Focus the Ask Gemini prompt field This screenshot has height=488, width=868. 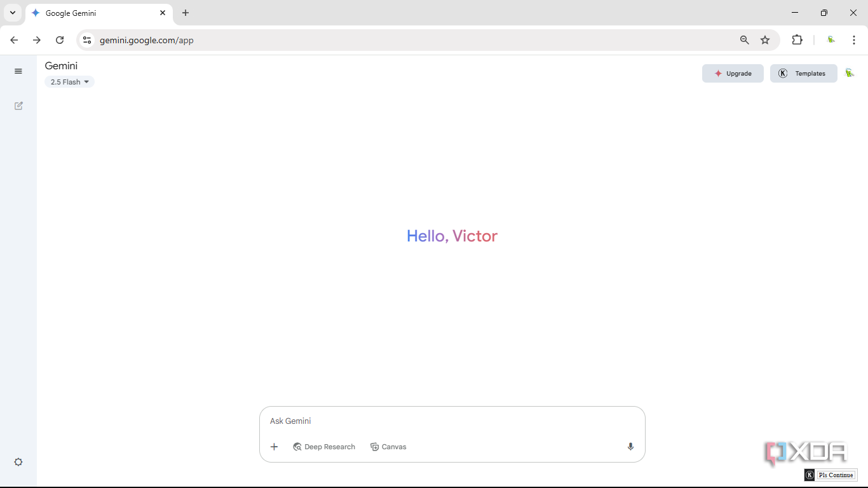452,421
